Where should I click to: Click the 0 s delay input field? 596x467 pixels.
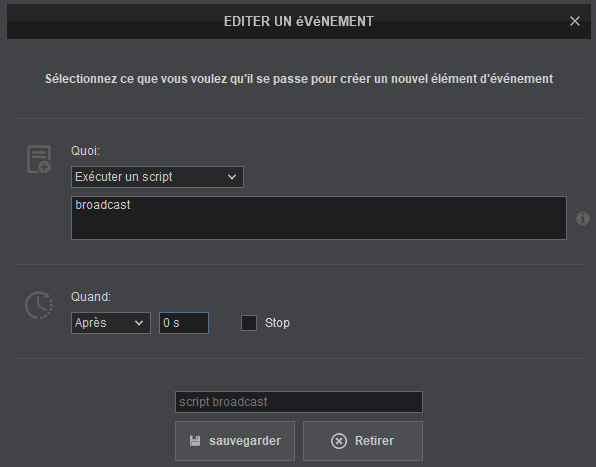pos(184,323)
